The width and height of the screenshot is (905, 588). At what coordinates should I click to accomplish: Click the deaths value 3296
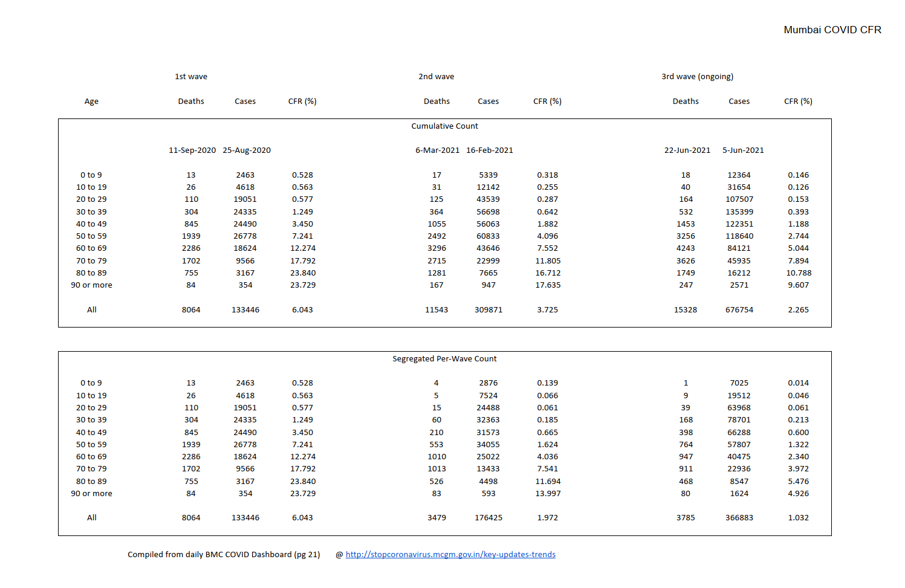(x=436, y=248)
